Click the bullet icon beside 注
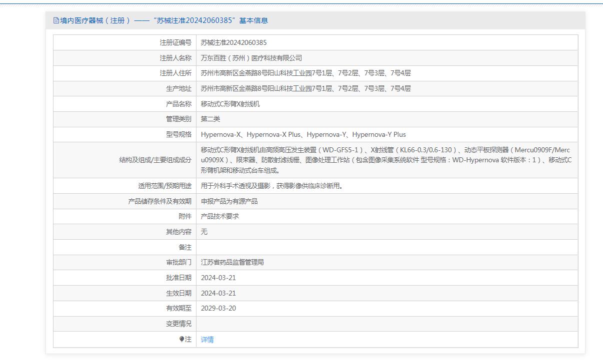 point(182,340)
